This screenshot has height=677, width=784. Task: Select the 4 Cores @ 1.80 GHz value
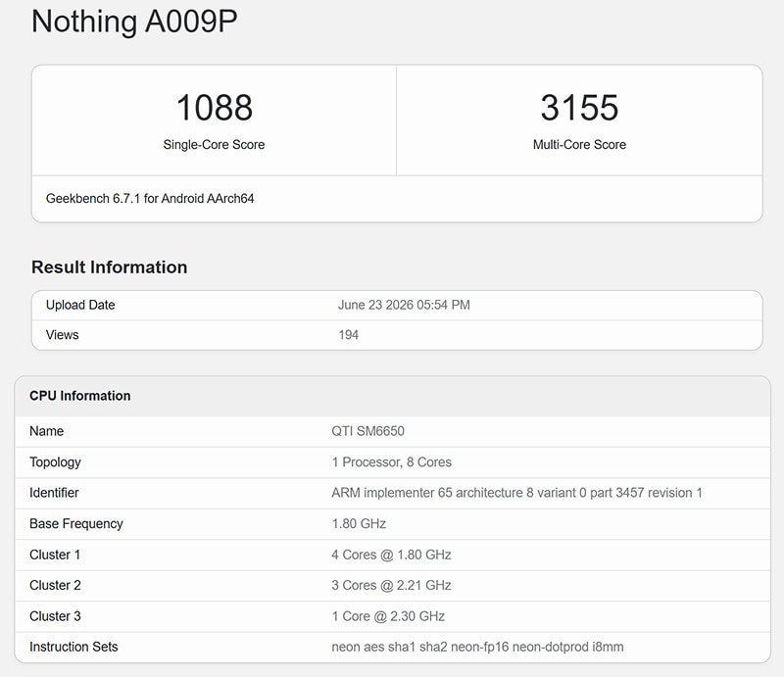point(391,555)
